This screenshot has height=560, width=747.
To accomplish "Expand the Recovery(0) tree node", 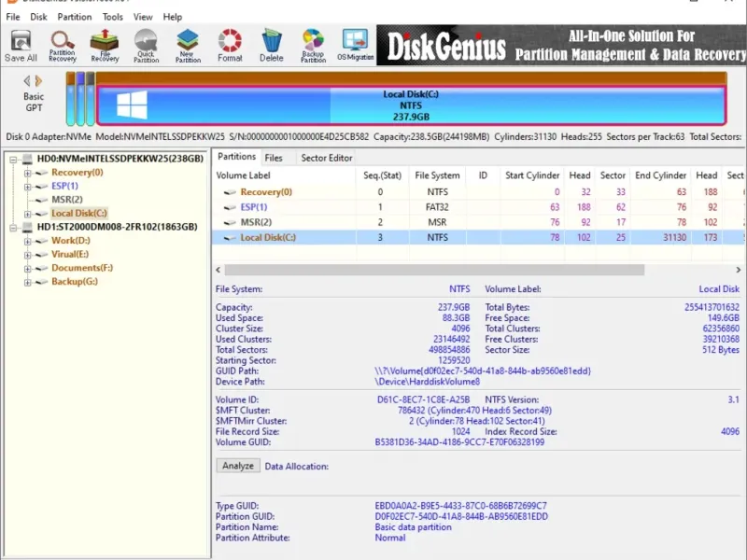I will (x=28, y=173).
